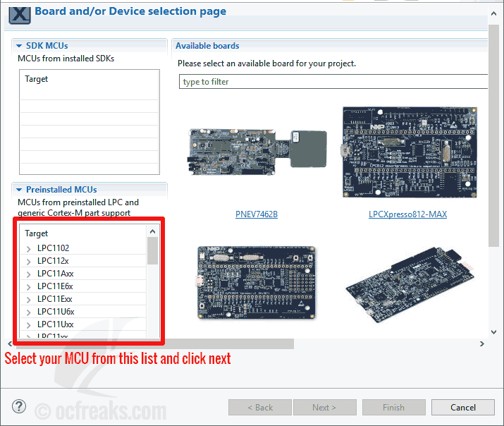Click the horizontal scroll left arrow
504x426 pixels.
click(x=10, y=344)
